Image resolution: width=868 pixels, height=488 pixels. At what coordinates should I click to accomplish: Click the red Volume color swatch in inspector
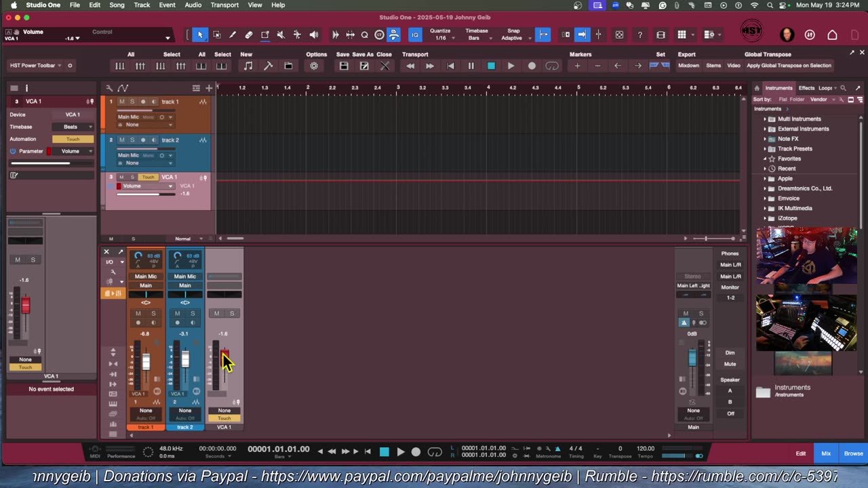(49, 151)
